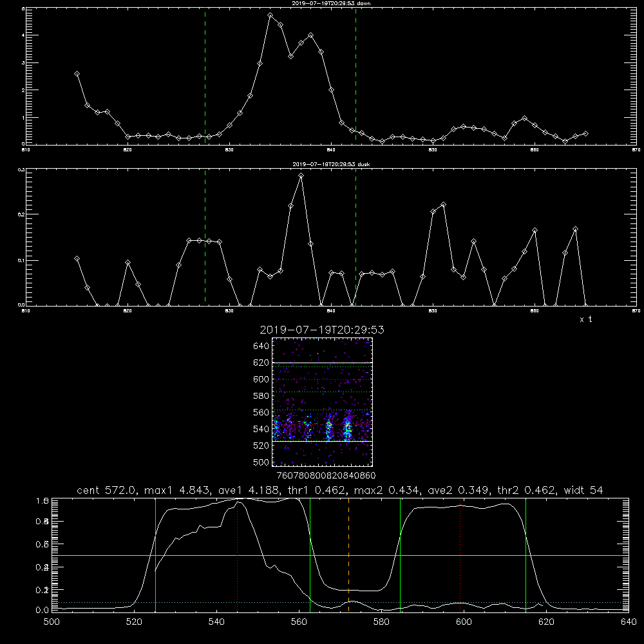Click the '600' x-axis label of the bottom plot
The image size is (644, 644).
point(464,622)
